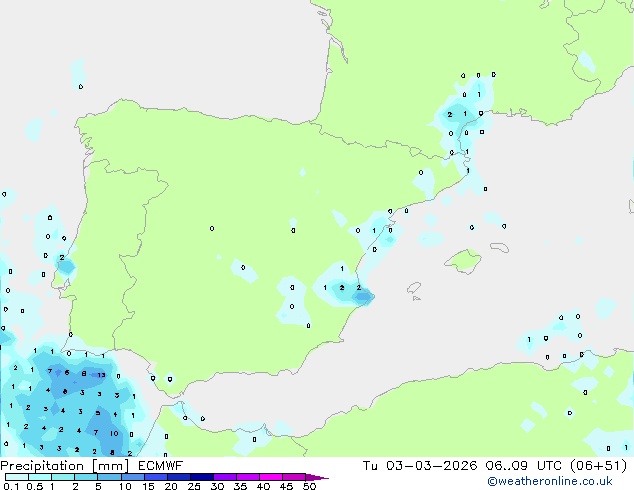
Task: Click the 'ECMWF' model label
Action: pyautogui.click(x=160, y=465)
